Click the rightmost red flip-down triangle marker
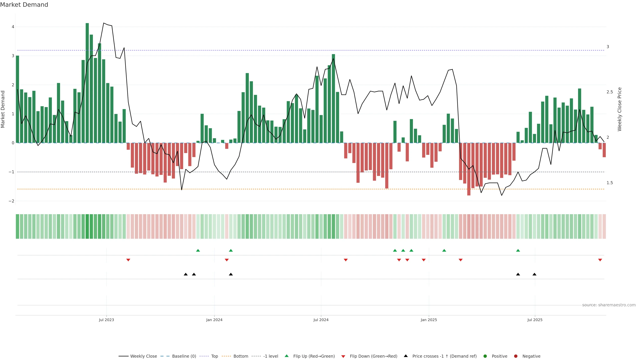The image size is (644, 362). point(600,260)
